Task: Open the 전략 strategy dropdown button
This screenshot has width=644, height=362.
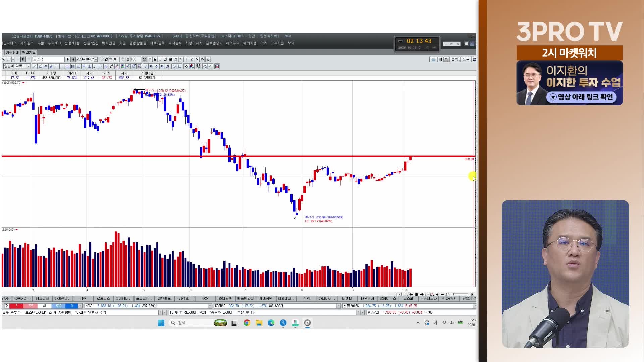Action: pos(455,59)
